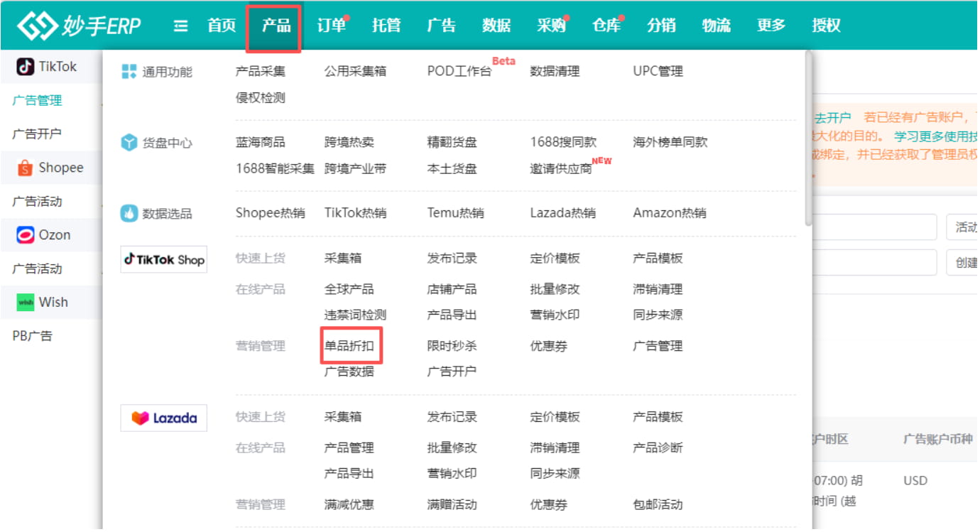Select 广告活动 under Ozon

tap(37, 269)
